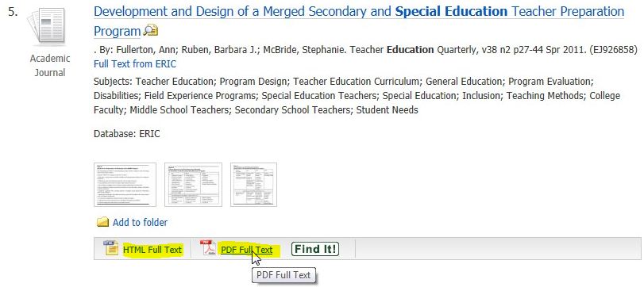Click the Academic Journal label text
Screen dimensions: 644x287
coord(50,66)
